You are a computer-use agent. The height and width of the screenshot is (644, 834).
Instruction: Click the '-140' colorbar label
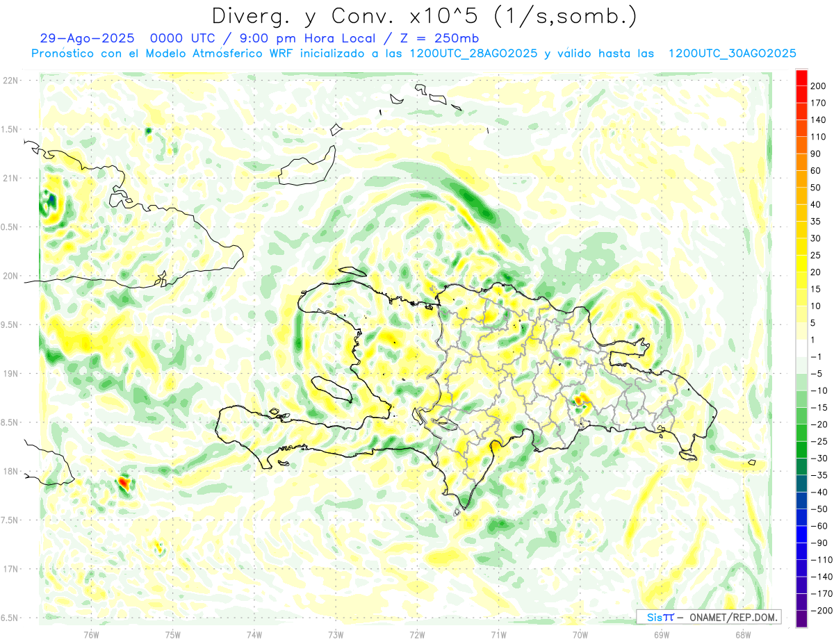pyautogui.click(x=821, y=577)
